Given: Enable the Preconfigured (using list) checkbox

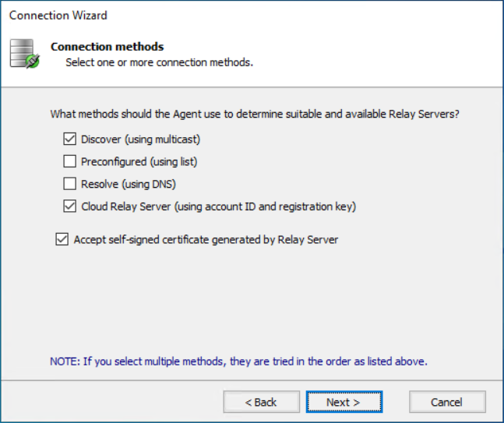Looking at the screenshot, I should (x=69, y=162).
